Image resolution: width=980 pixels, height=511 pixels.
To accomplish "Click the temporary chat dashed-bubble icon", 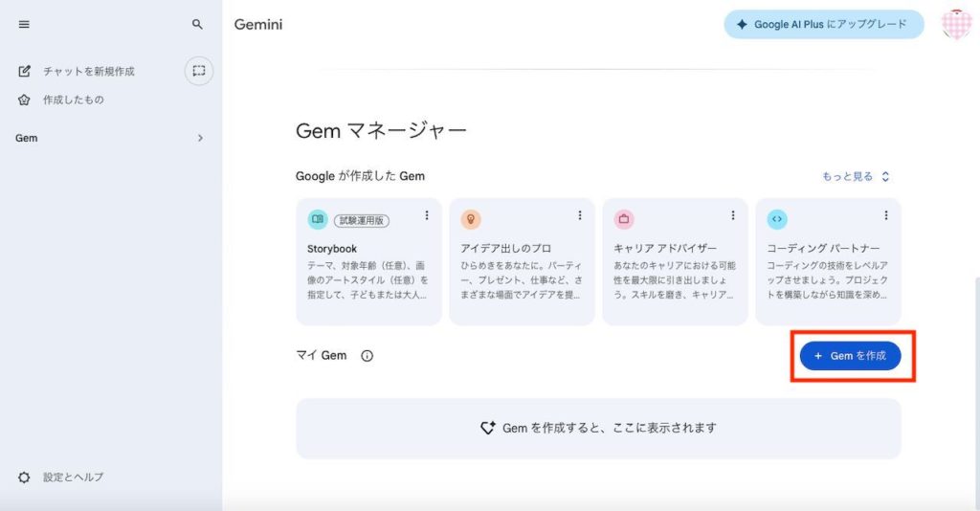I will click(x=198, y=71).
